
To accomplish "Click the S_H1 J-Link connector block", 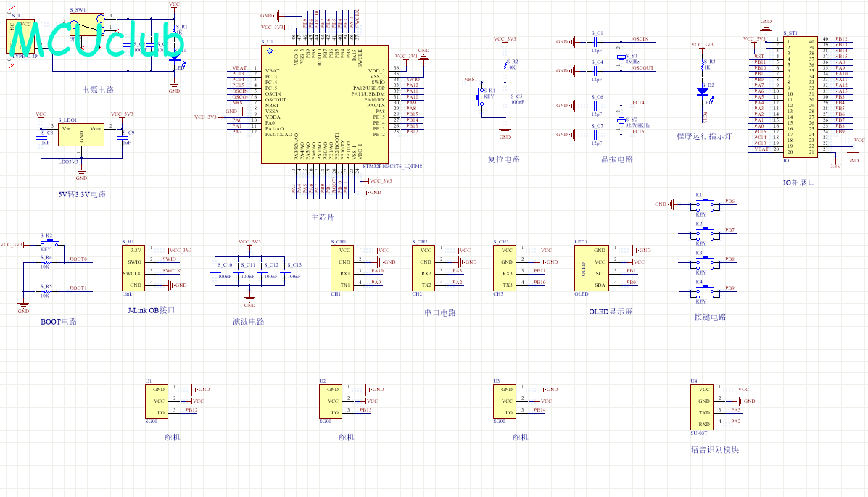I will [133, 267].
